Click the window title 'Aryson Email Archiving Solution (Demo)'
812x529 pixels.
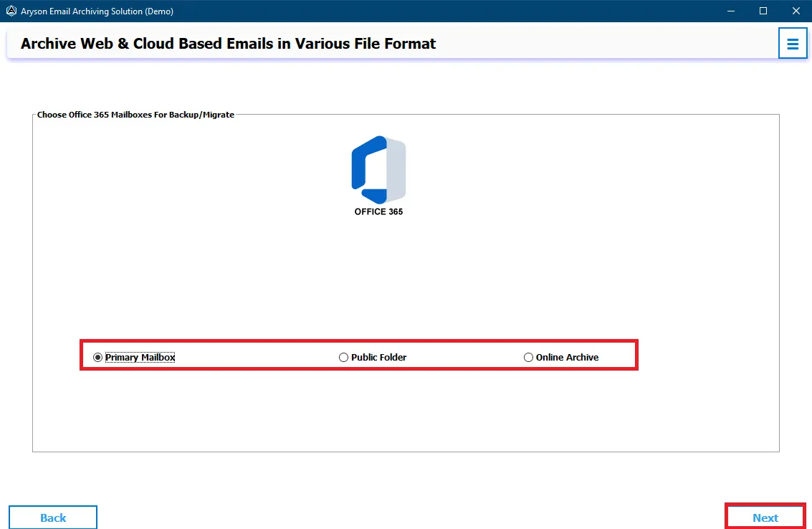[97, 11]
